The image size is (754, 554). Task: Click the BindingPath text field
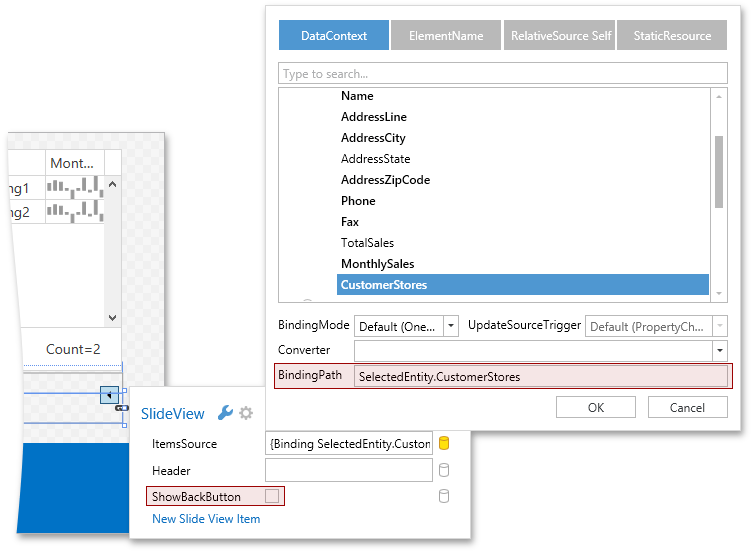[x=541, y=376]
